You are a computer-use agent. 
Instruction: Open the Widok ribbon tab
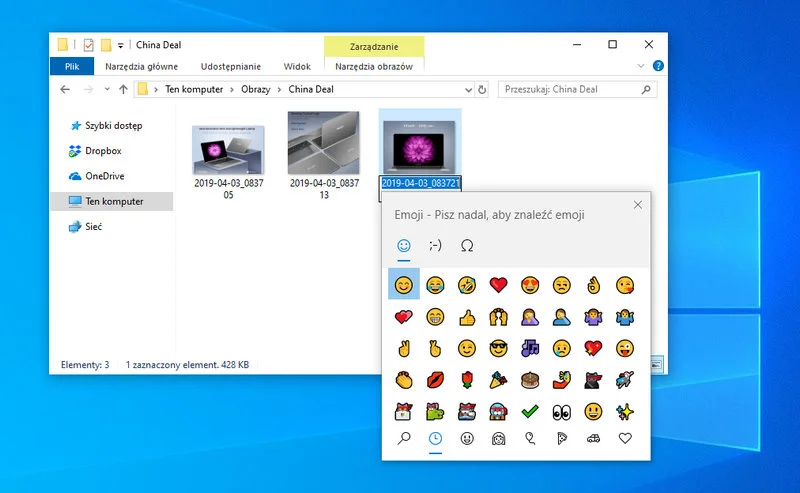(297, 66)
